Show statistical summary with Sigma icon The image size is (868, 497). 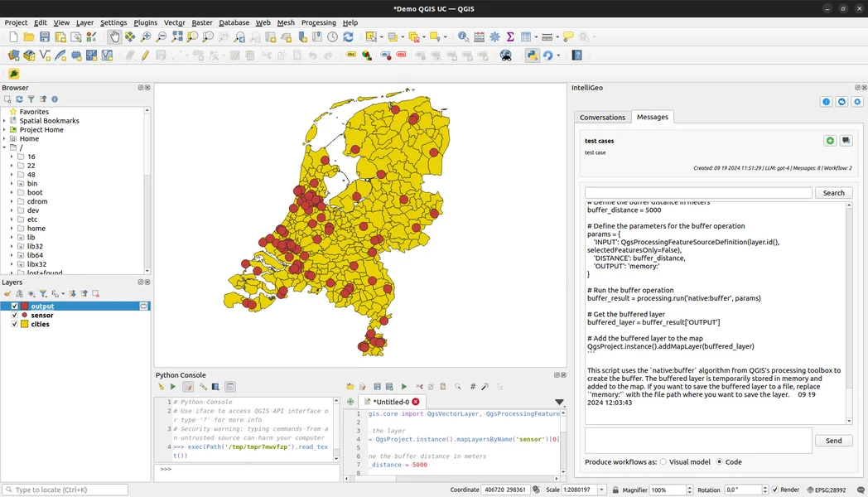(x=510, y=37)
